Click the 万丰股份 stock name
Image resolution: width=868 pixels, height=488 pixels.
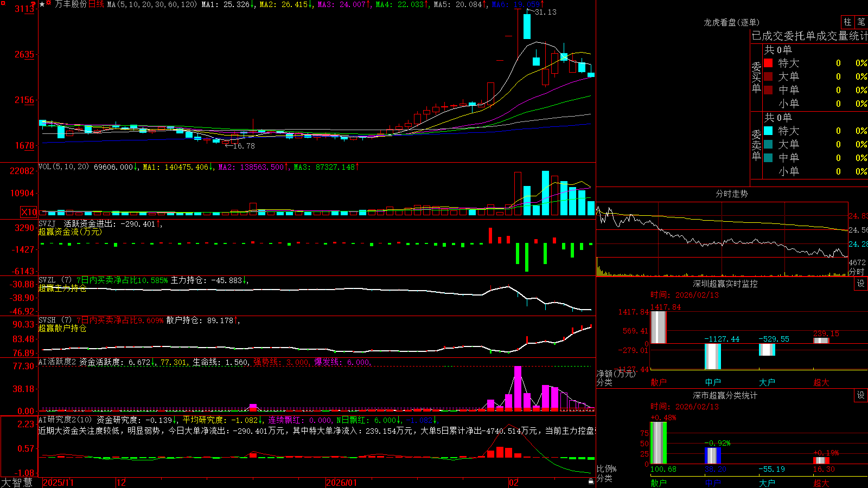pos(71,4)
